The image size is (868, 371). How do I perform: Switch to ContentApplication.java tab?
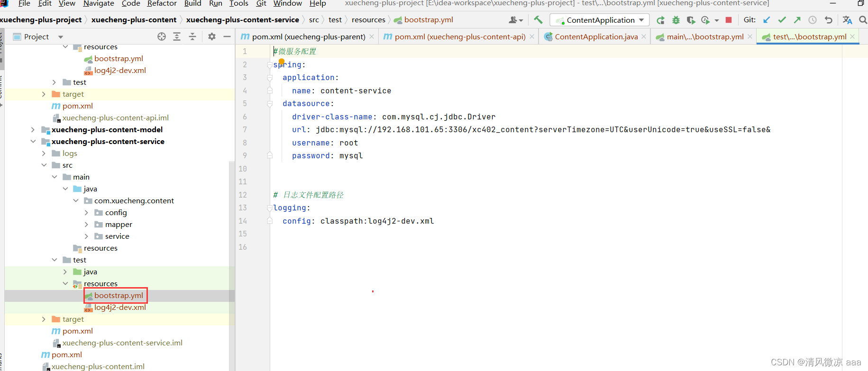[x=596, y=36]
